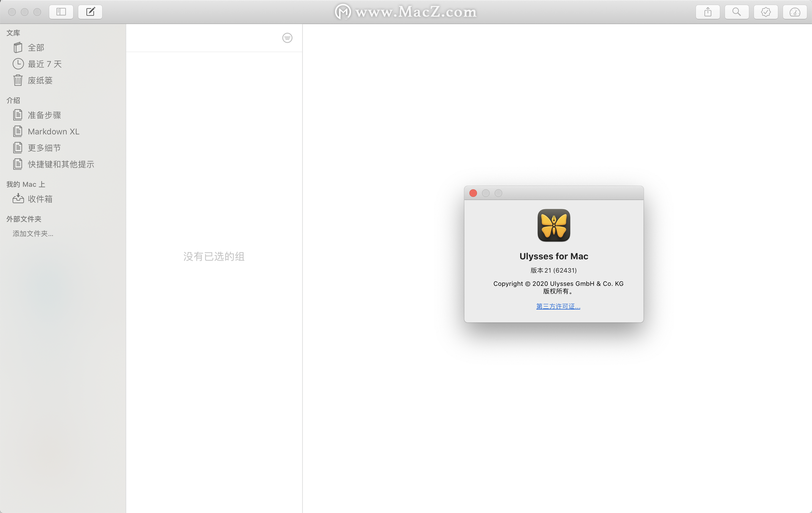Open the share/export toolbar button
This screenshot has width=812, height=513.
[708, 12]
